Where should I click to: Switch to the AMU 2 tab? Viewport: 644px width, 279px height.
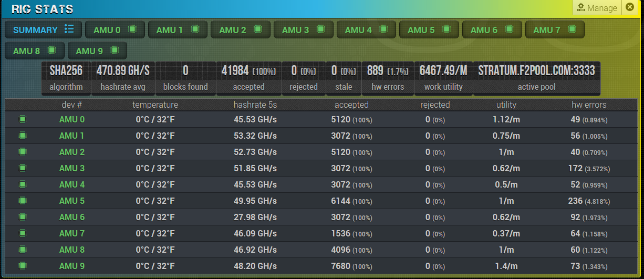[x=241, y=30]
